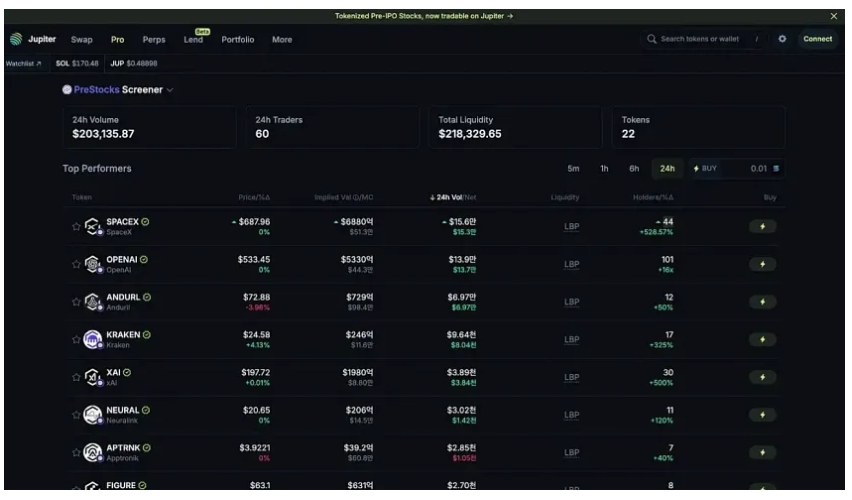Quick buy APTRNK with lightning button
This screenshot has height=500, width=852.
coord(762,453)
